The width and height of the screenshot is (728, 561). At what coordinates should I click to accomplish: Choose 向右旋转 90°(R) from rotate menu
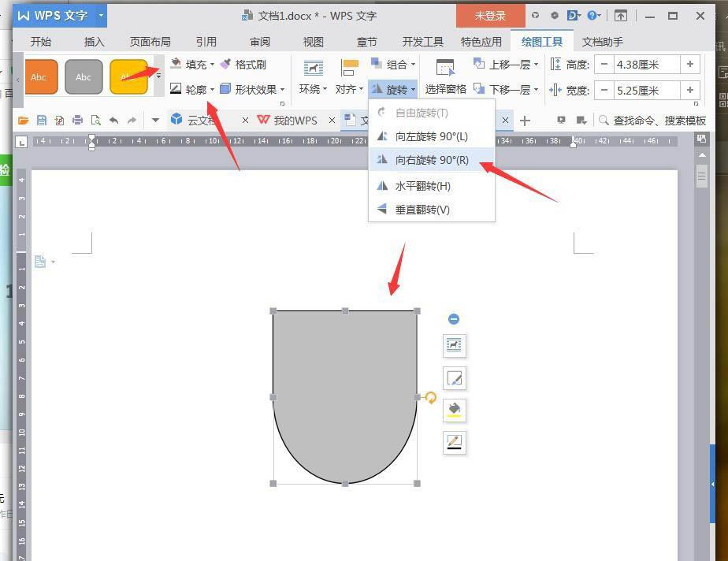pyautogui.click(x=429, y=160)
